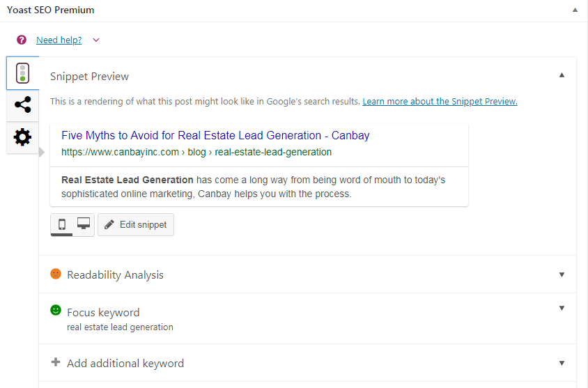588x388 pixels.
Task: Expand the help chevron next to Need help
Action: 96,40
